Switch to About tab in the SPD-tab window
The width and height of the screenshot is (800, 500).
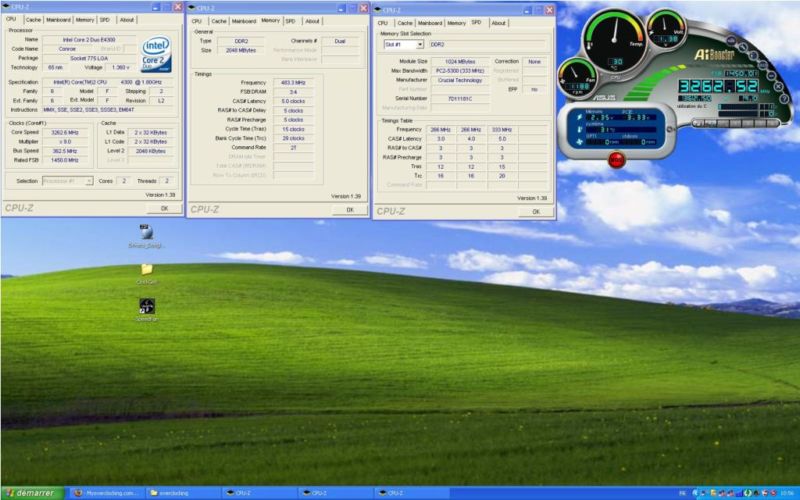pos(498,23)
